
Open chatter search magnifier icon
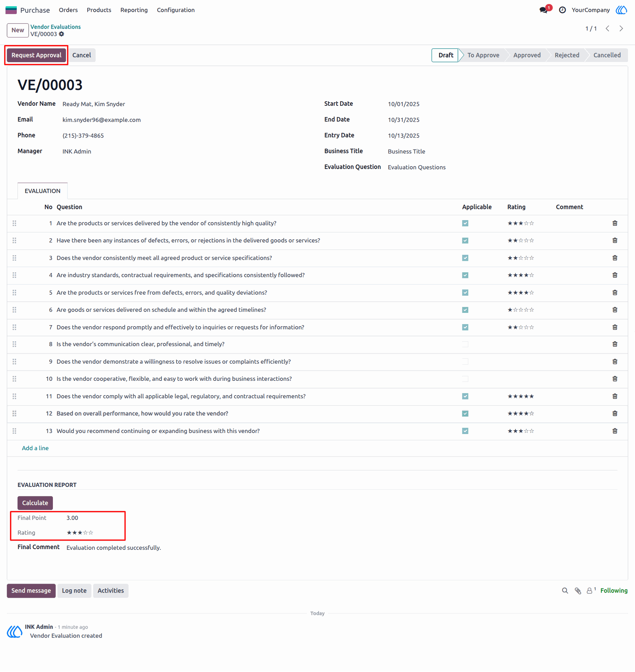point(565,591)
